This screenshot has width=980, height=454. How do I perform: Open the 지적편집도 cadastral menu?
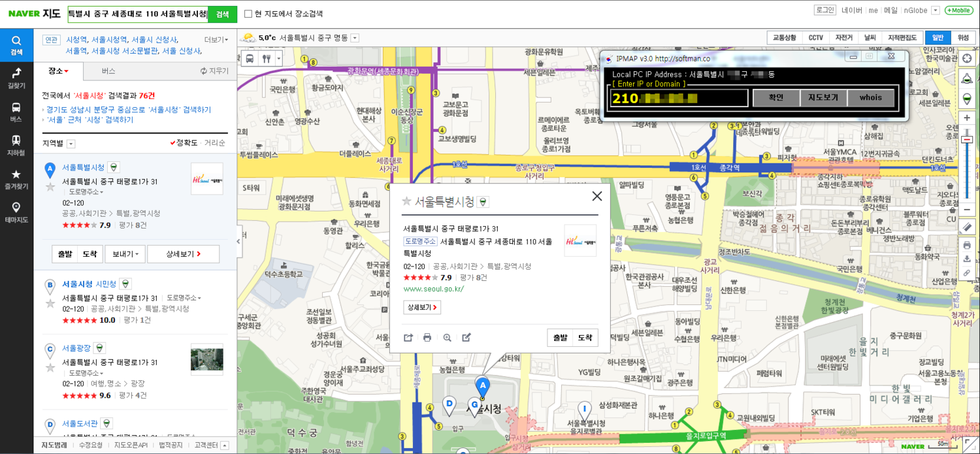coord(903,38)
